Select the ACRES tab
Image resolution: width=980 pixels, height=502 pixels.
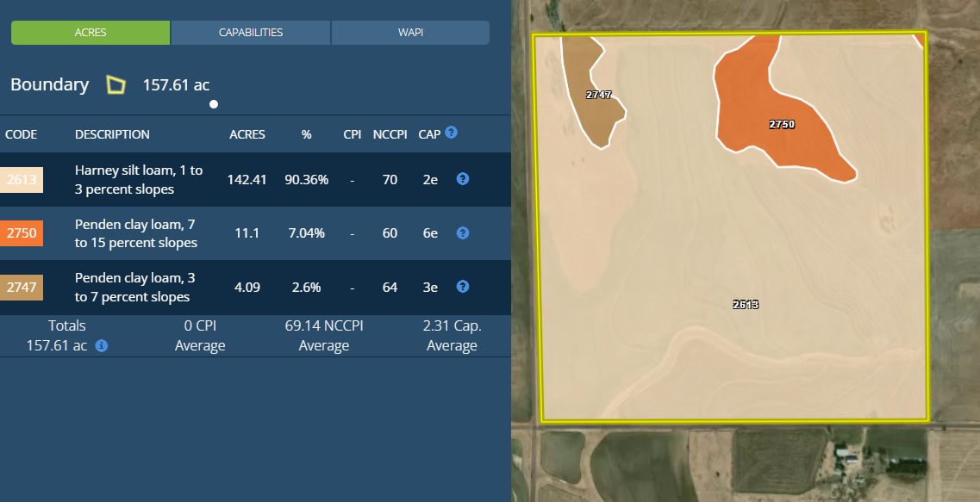click(91, 33)
